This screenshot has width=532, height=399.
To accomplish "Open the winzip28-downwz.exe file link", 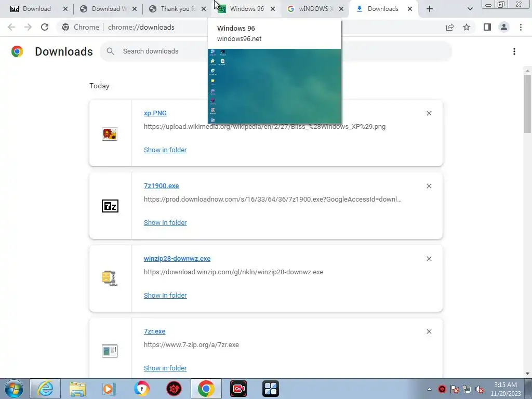I will pyautogui.click(x=177, y=259).
